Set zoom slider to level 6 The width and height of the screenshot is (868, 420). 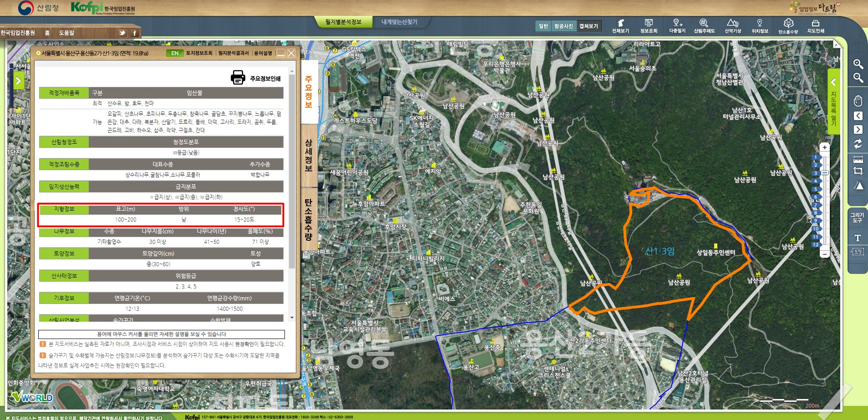coord(815,197)
